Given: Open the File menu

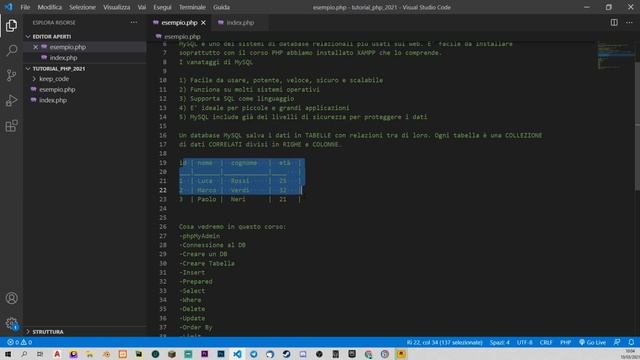Looking at the screenshot, I should click(25, 7).
